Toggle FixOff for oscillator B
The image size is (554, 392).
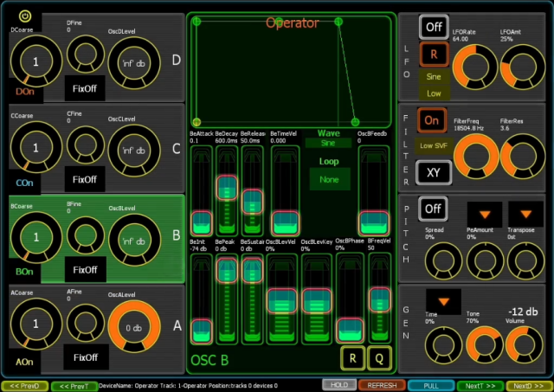pos(85,269)
